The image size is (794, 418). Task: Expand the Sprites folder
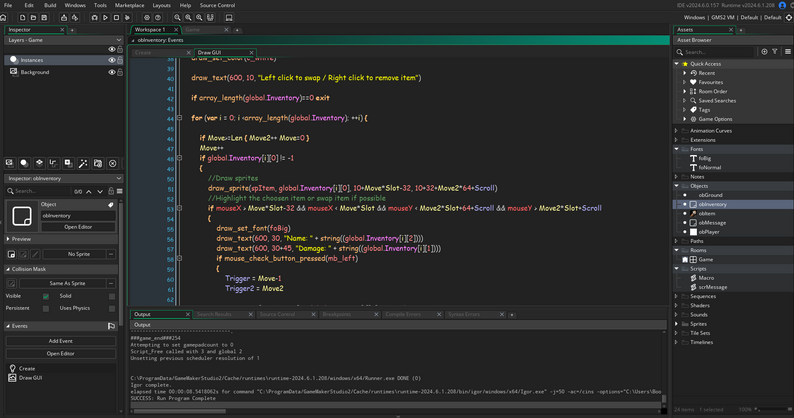coord(677,324)
